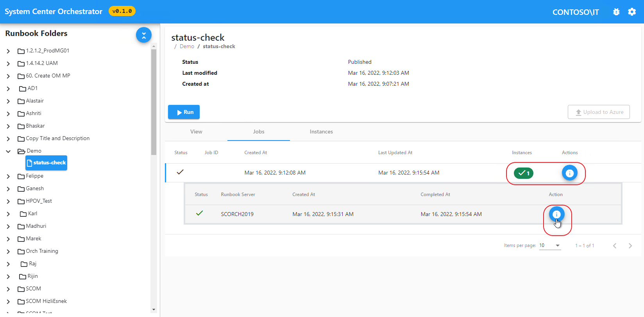Switch to the Instances tab
The image size is (644, 317).
321,132
